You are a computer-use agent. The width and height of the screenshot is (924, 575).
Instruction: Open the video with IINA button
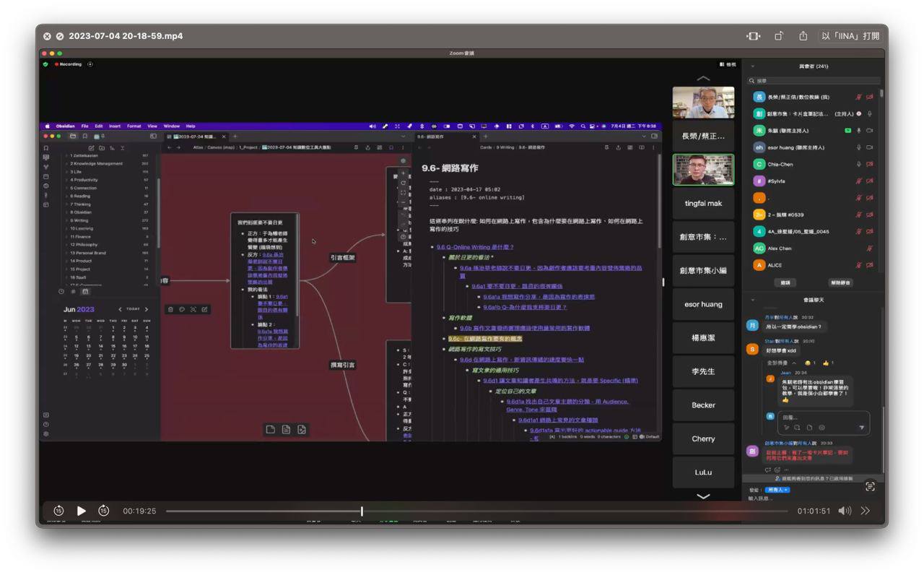click(850, 36)
